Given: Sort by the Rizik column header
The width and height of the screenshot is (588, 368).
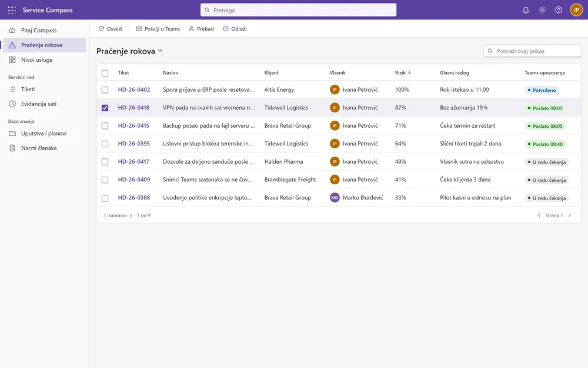Looking at the screenshot, I should [x=403, y=73].
